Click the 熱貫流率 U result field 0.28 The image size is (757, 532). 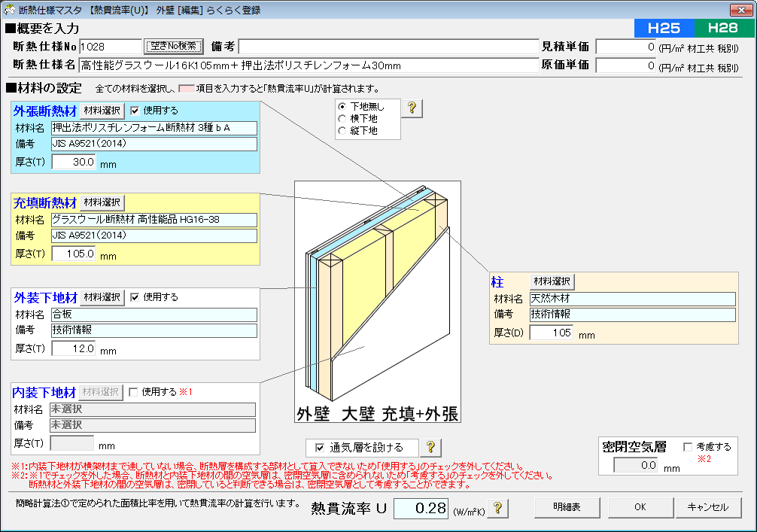[x=421, y=509]
